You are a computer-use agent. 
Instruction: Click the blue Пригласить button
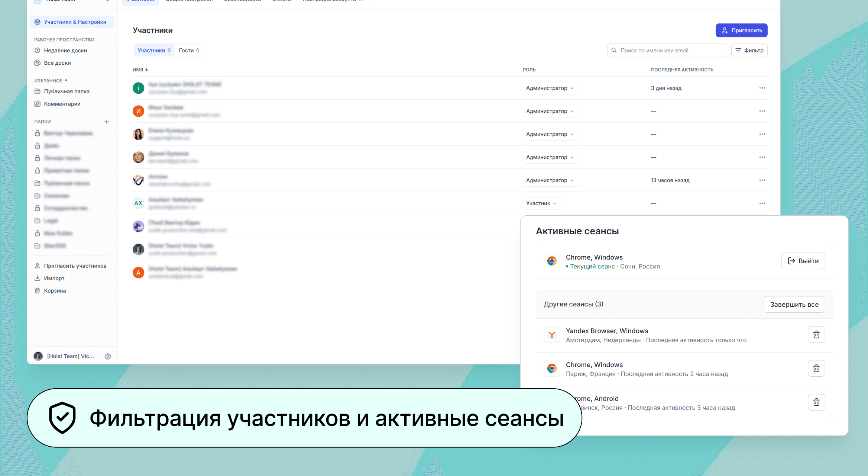tap(741, 30)
